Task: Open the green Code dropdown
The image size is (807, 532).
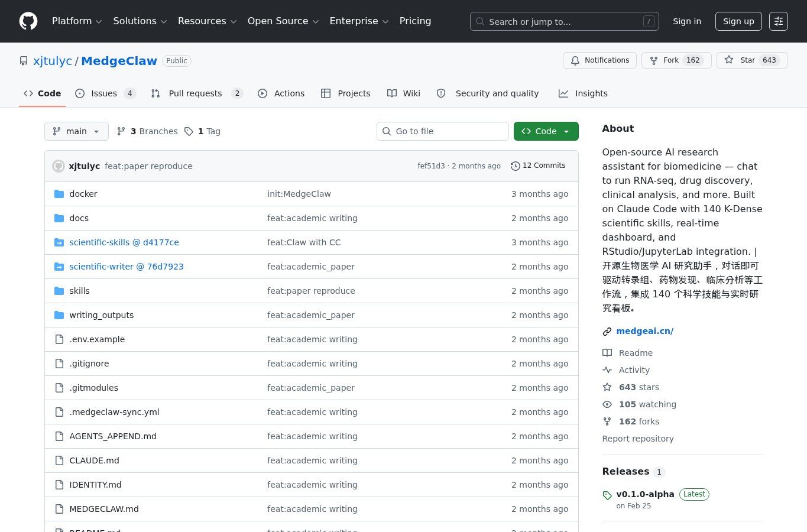Action: tap(546, 131)
